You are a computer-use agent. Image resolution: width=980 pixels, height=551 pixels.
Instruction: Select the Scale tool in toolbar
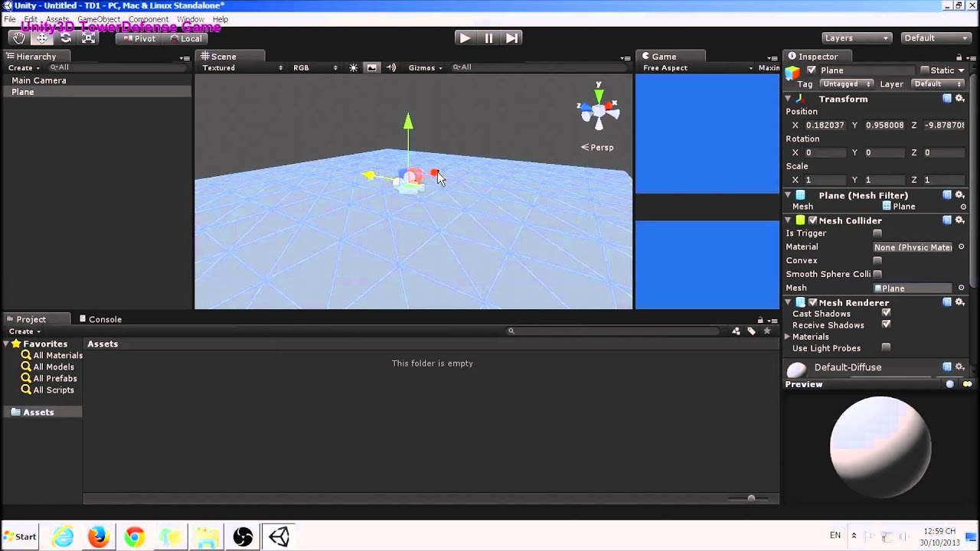(x=88, y=37)
